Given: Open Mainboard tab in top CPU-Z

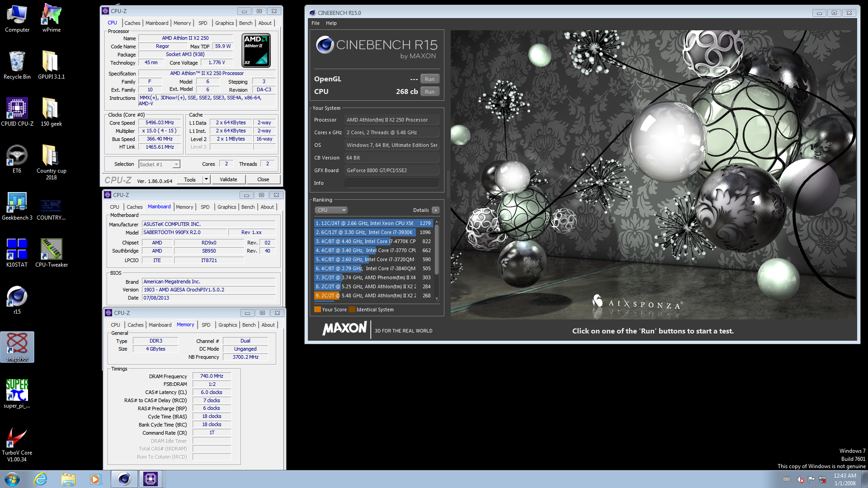Looking at the screenshot, I should [x=157, y=23].
